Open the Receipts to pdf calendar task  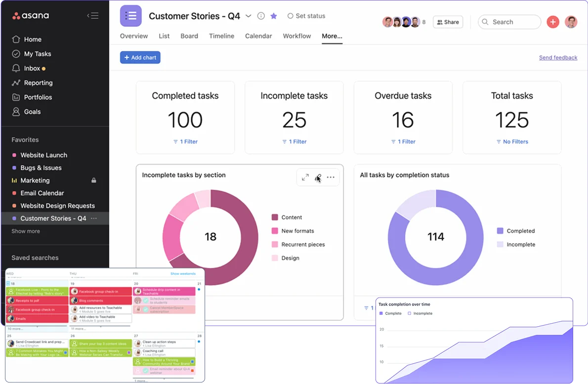pyautogui.click(x=37, y=300)
